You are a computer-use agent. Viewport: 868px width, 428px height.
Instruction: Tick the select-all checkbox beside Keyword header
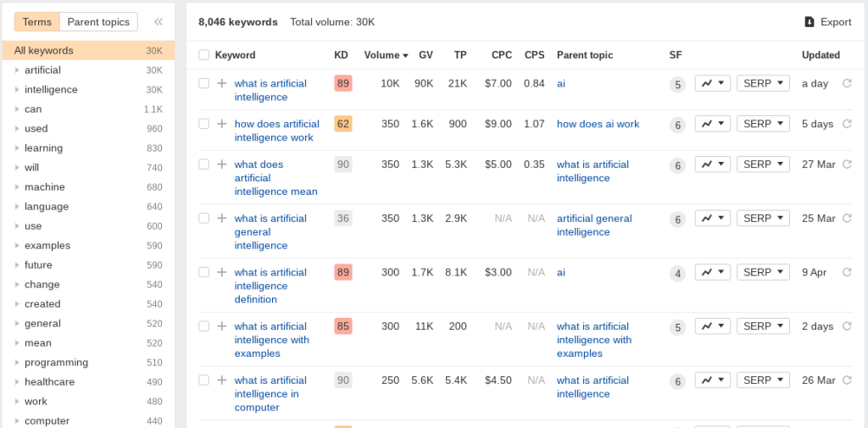tap(204, 55)
